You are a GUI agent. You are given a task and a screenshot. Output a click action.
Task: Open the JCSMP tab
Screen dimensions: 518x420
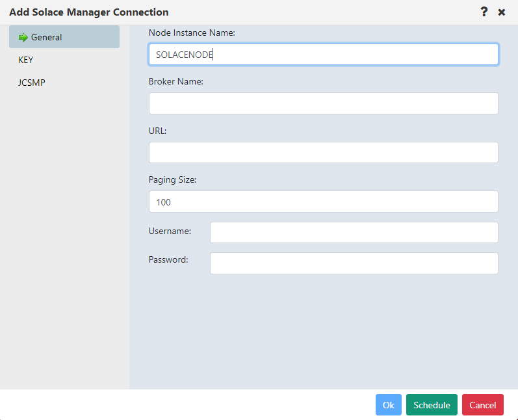click(x=32, y=83)
